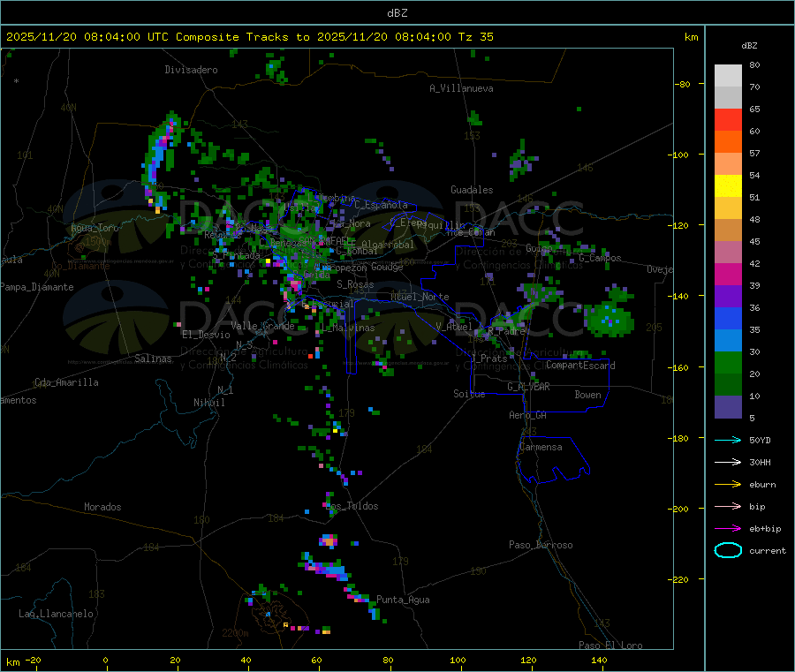Click the white 30HM track arrow in legend
This screenshot has height=672, width=795.
pyautogui.click(x=728, y=462)
